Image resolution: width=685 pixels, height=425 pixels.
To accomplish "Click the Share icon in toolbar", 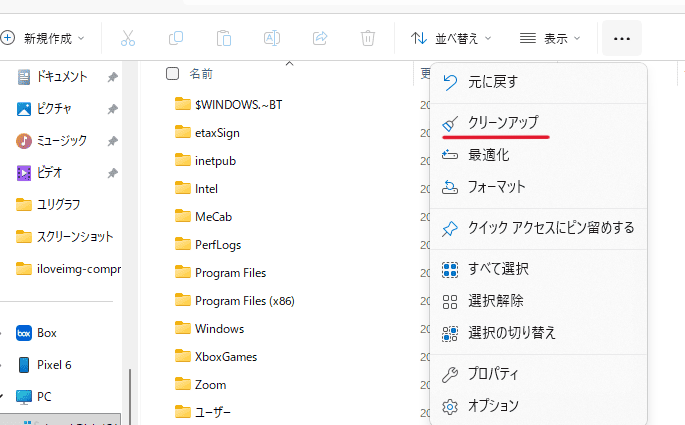I will pyautogui.click(x=320, y=38).
